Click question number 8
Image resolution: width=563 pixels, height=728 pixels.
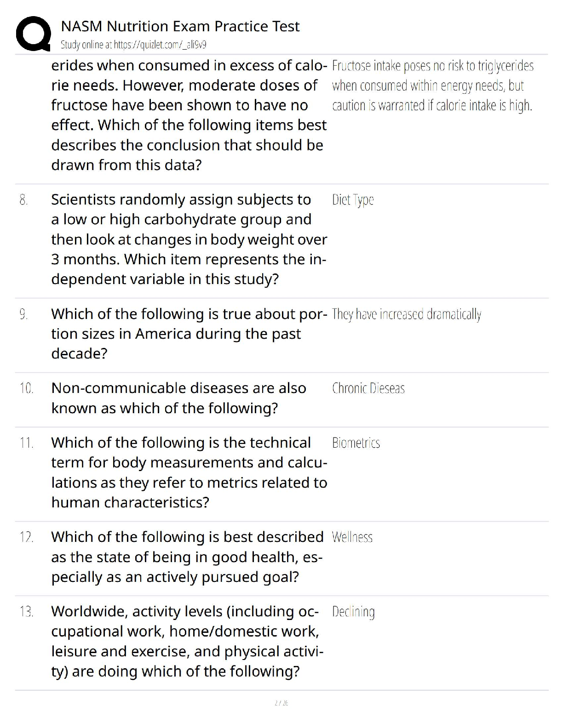[x=23, y=200]
